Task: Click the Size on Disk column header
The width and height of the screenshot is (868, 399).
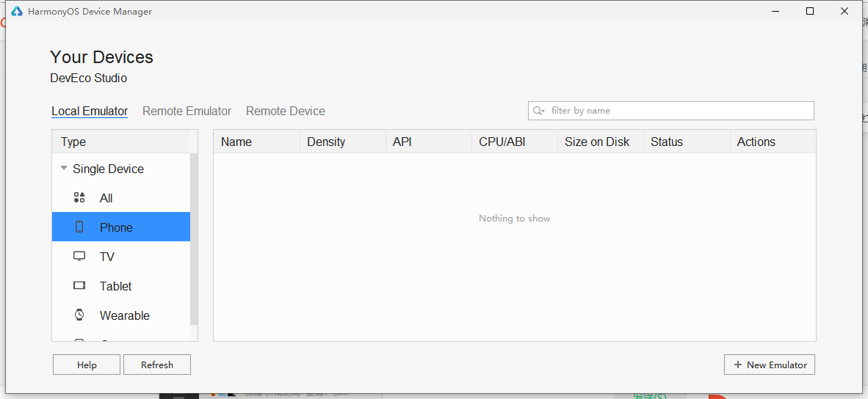Action: coord(601,142)
